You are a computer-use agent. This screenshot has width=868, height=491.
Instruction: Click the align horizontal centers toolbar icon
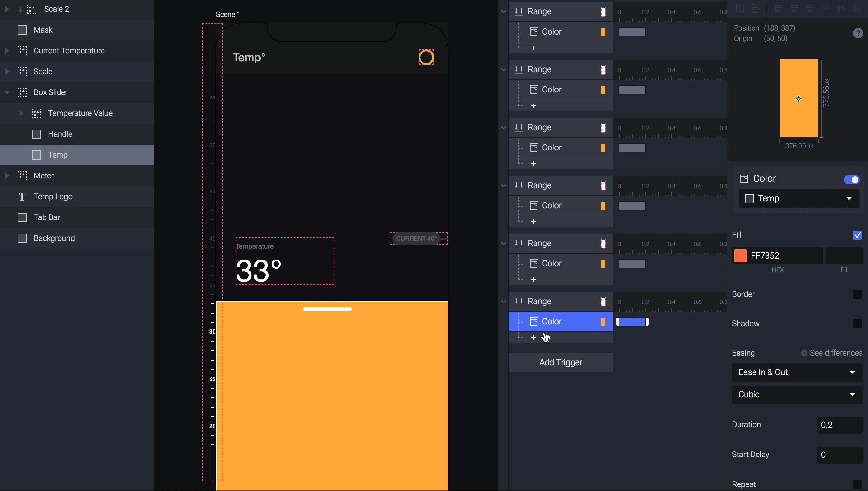click(x=794, y=8)
